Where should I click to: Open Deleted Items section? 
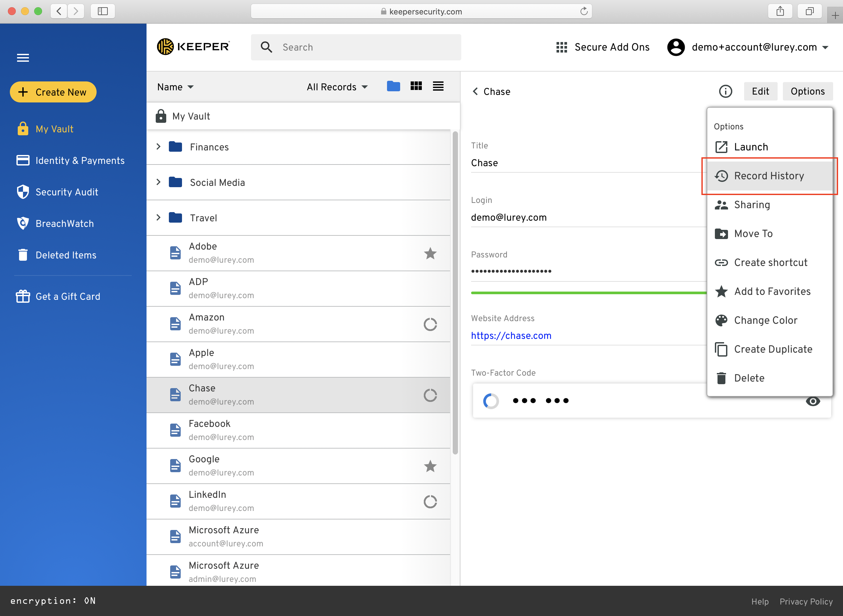57,255
